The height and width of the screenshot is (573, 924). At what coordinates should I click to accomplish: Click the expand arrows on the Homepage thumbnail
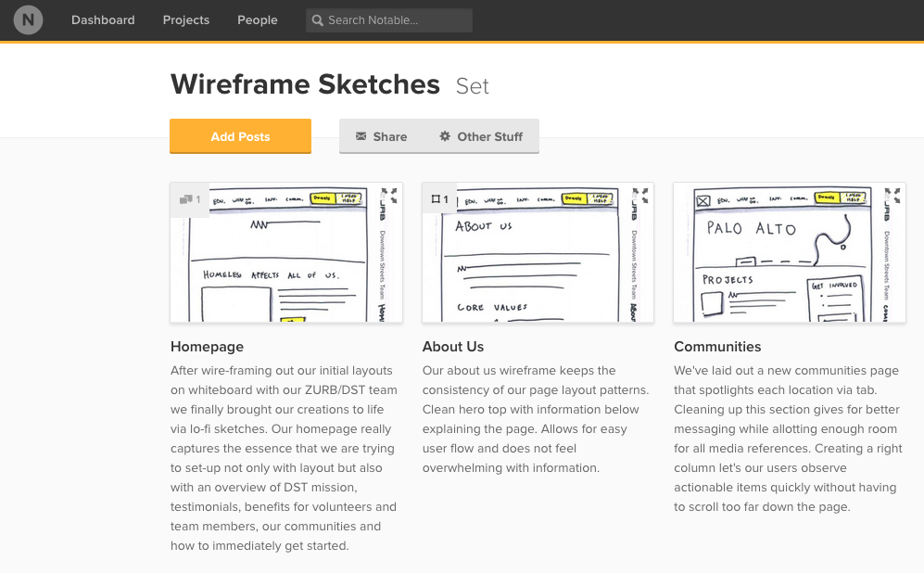[x=391, y=194]
